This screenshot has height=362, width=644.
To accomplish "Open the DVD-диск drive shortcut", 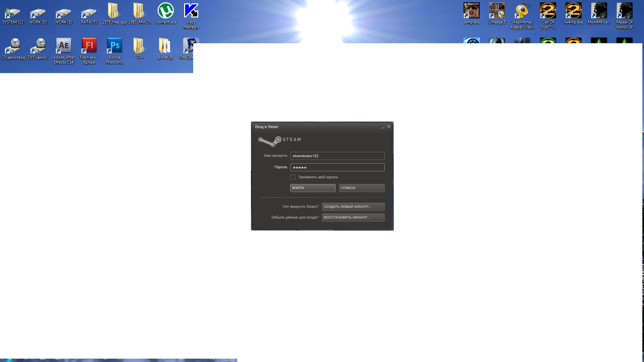I will point(38,49).
